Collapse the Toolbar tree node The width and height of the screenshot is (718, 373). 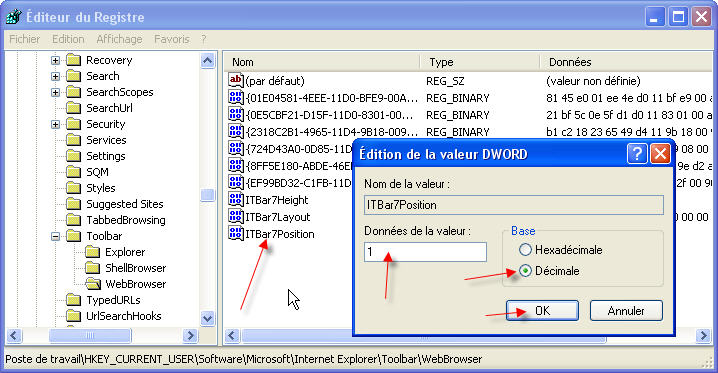click(55, 236)
